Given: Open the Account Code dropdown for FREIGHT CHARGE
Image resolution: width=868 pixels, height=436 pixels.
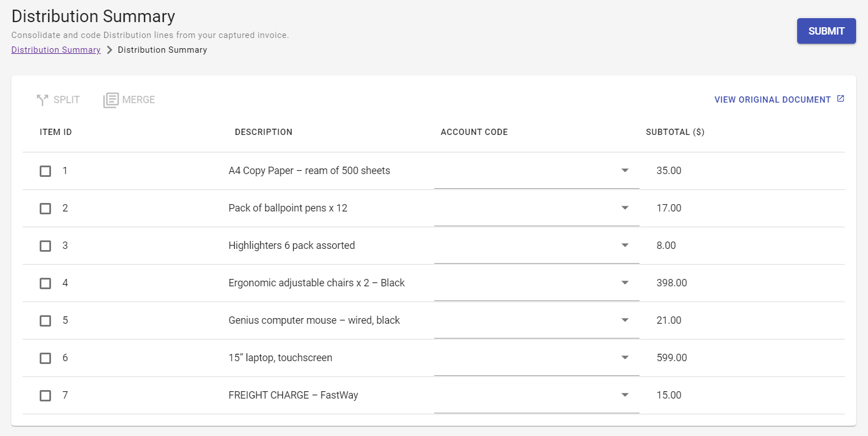Looking at the screenshot, I should pyautogui.click(x=624, y=395).
